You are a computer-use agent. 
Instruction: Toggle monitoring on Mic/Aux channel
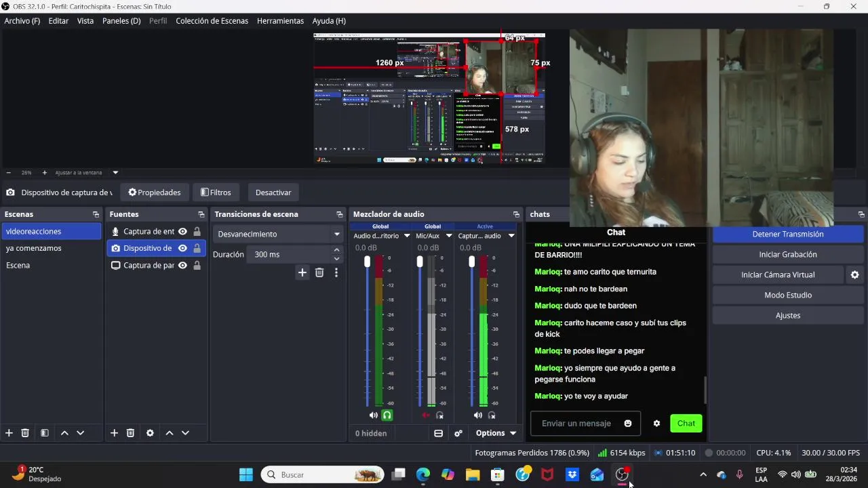[x=439, y=415]
